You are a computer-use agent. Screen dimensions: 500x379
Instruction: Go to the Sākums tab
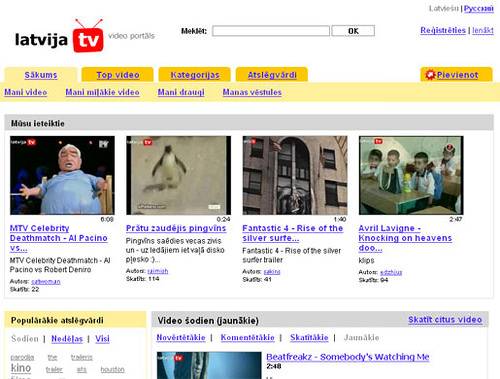point(41,75)
